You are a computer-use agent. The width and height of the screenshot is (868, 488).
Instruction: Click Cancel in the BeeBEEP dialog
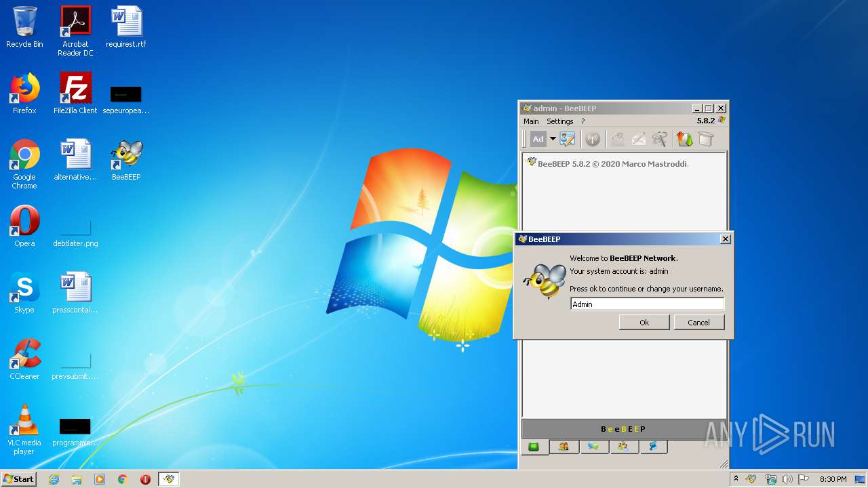(x=698, y=322)
